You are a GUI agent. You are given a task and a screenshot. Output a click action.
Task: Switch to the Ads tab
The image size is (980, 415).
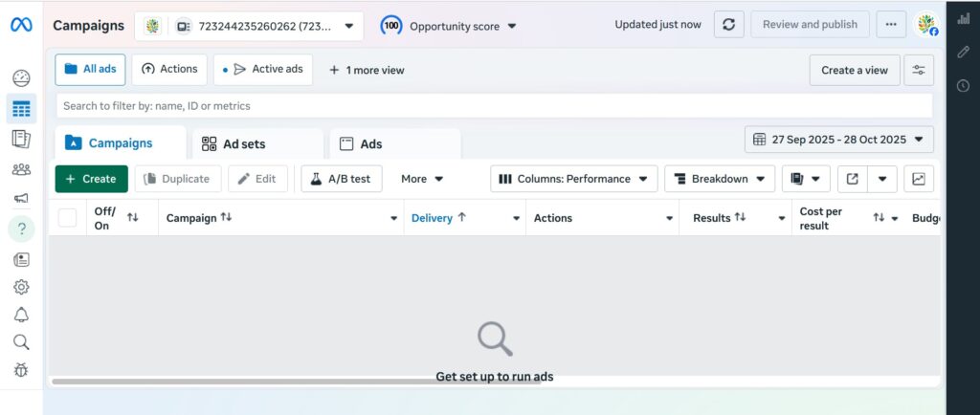coord(370,143)
